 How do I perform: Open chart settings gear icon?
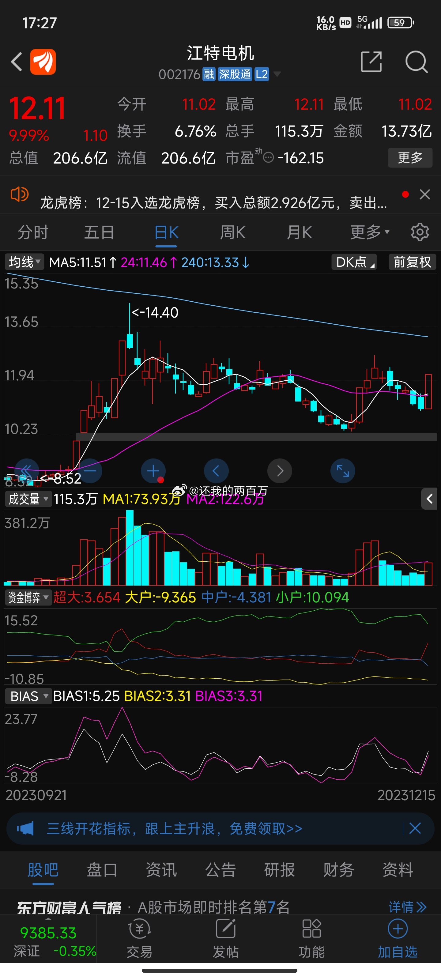420,232
